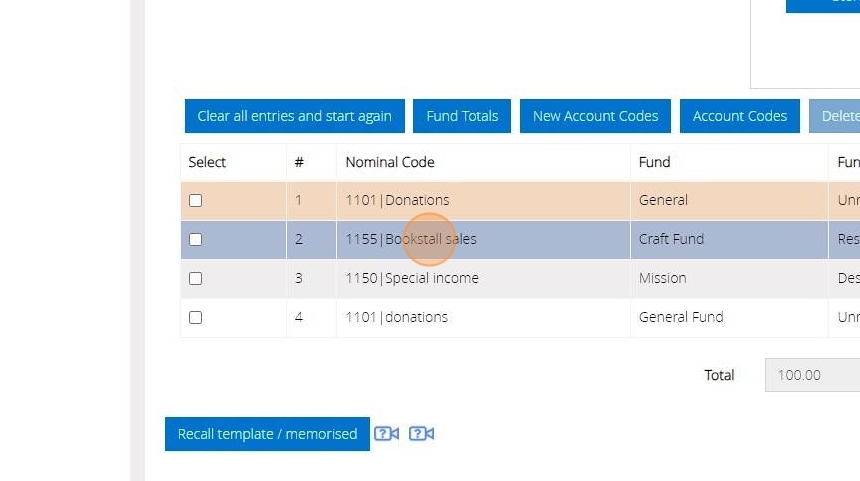
Task: Select the 1150|Special income entry
Action: (x=412, y=278)
